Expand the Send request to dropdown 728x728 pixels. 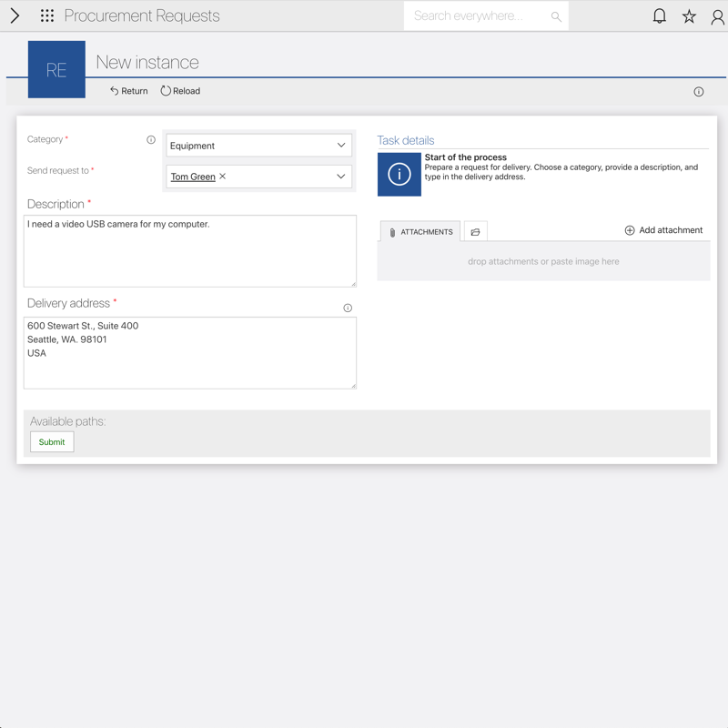(x=341, y=177)
